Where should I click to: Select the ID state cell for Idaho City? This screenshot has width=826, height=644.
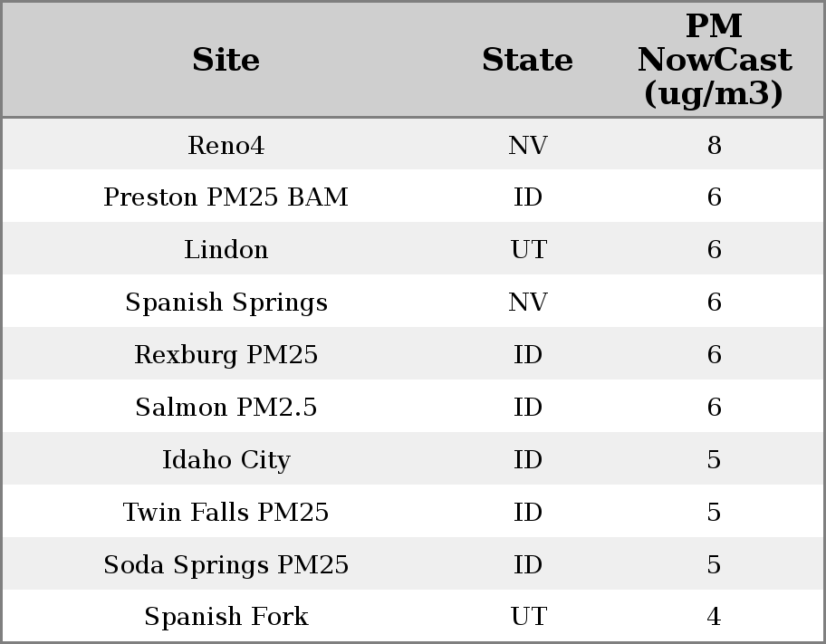click(x=527, y=460)
